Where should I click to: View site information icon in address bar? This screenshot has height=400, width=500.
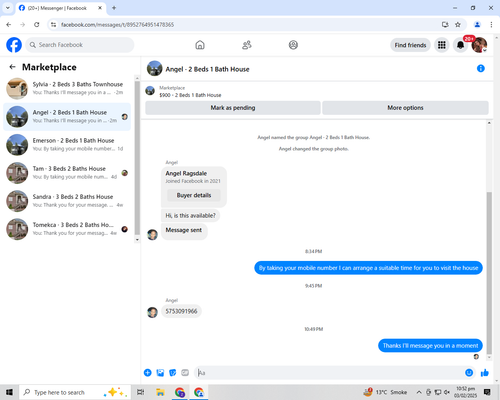tap(53, 24)
